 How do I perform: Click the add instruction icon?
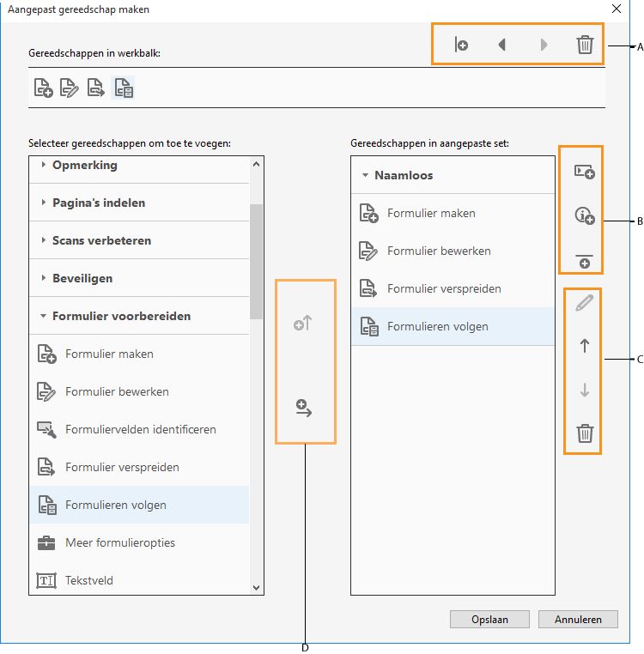(584, 217)
